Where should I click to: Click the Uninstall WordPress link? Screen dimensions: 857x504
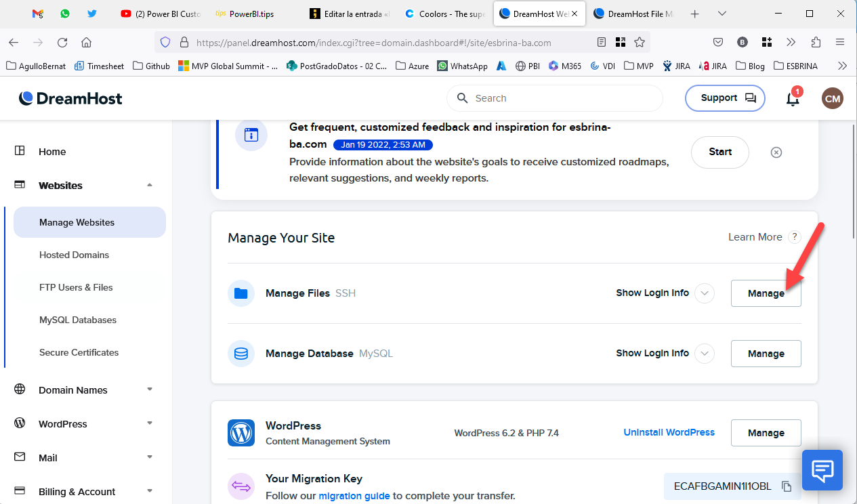click(x=669, y=432)
